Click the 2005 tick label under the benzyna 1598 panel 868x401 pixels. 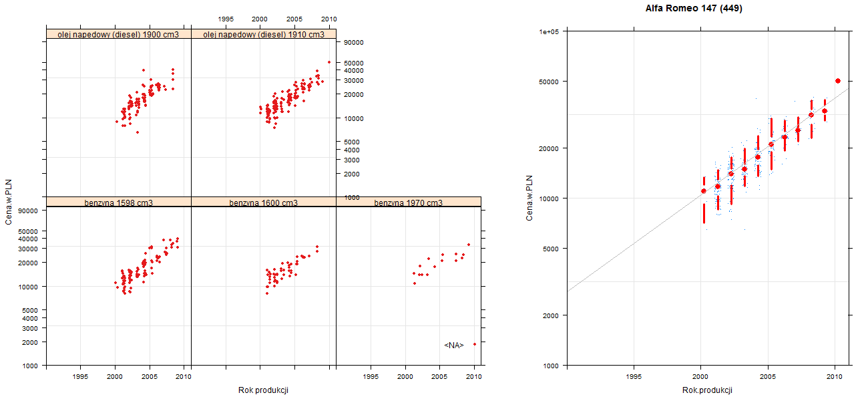pos(150,377)
